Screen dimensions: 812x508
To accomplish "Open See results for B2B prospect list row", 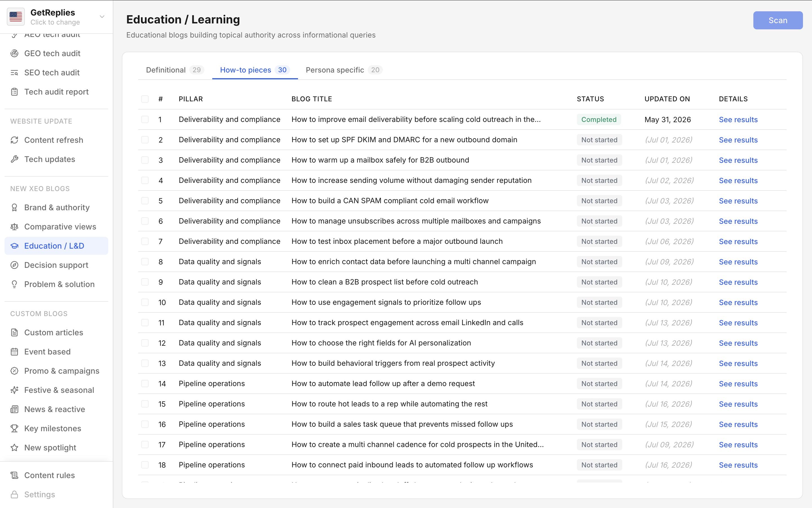I will [738, 282].
